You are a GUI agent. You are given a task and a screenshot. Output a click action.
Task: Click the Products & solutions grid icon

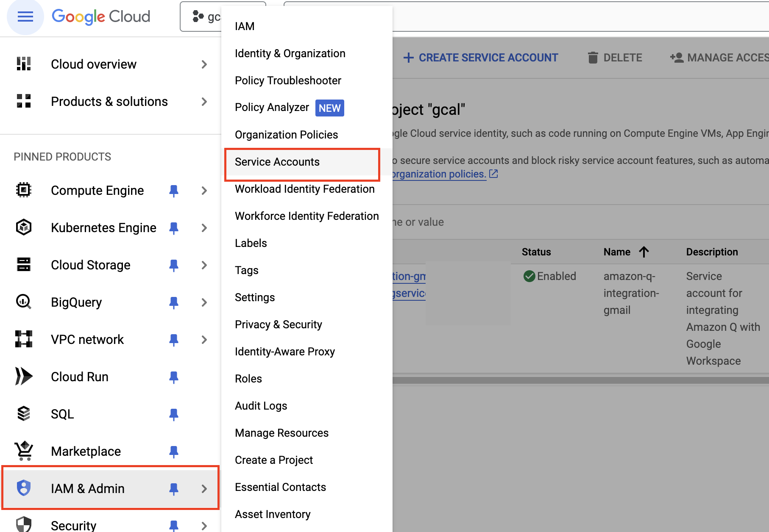tap(24, 101)
